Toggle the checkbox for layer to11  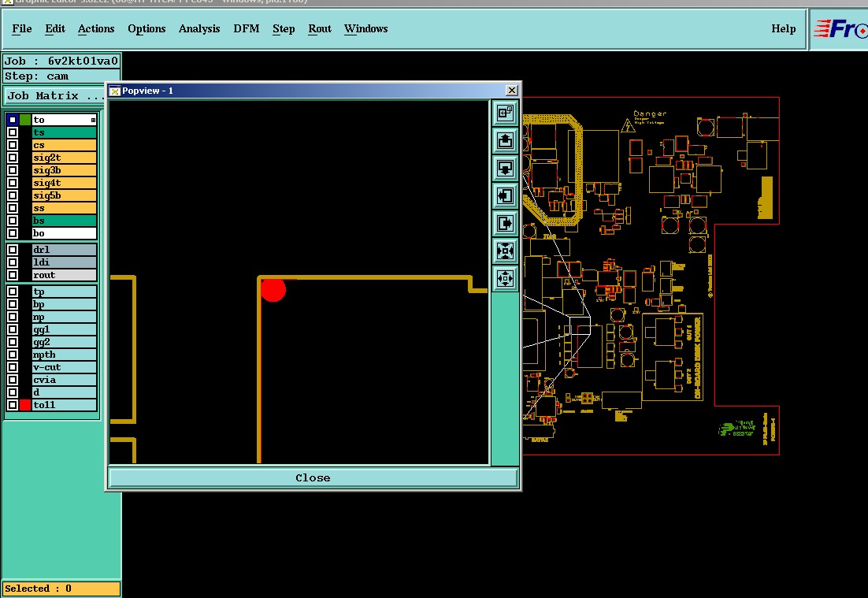[12, 405]
